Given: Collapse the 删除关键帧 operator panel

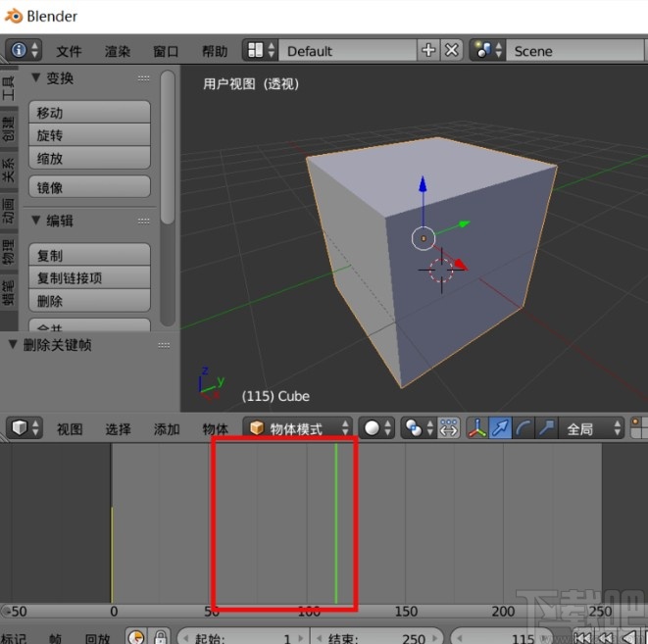Looking at the screenshot, I should [13, 344].
